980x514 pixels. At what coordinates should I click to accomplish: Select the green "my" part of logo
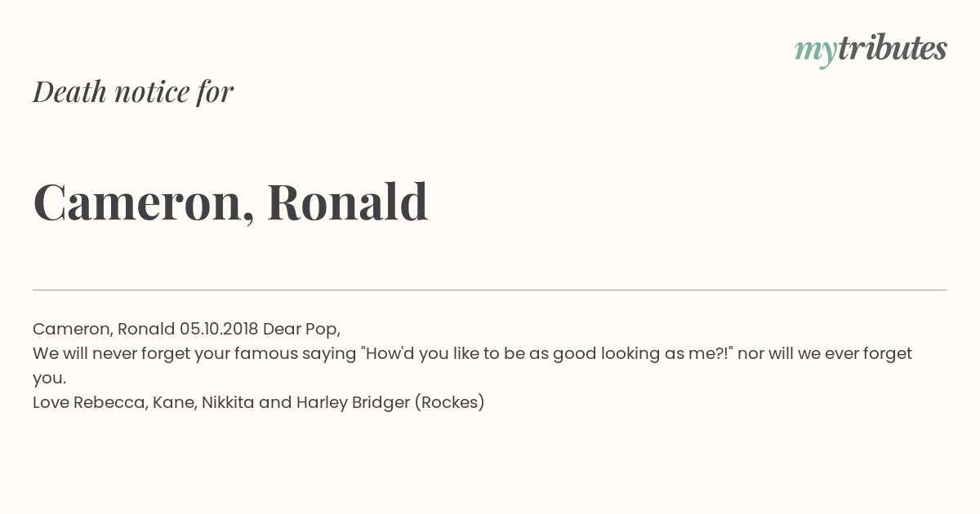pyautogui.click(x=816, y=53)
